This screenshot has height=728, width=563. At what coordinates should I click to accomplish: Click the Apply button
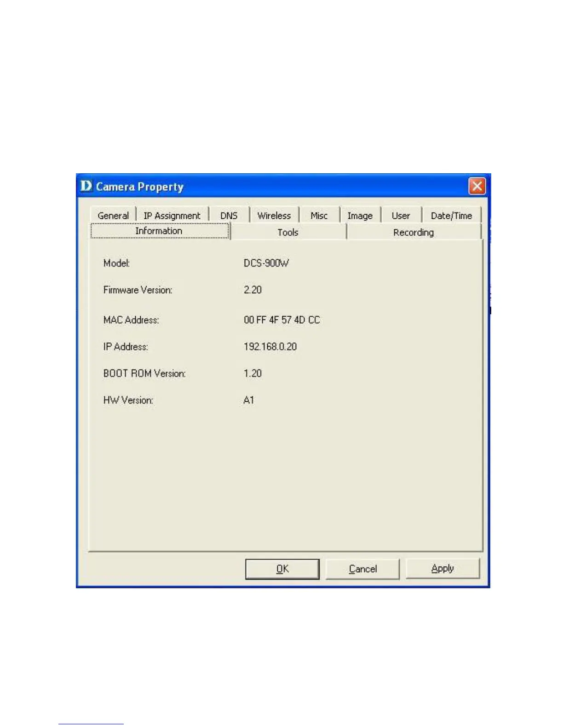coord(442,569)
